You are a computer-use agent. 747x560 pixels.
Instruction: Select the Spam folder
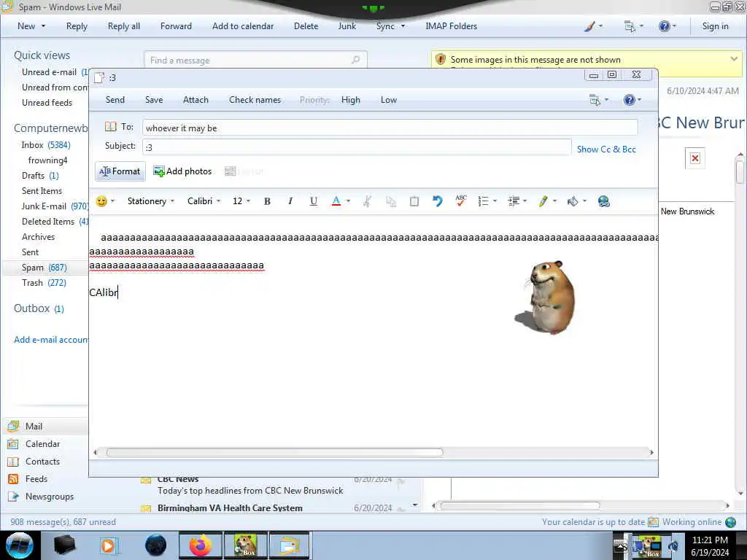click(x=44, y=268)
